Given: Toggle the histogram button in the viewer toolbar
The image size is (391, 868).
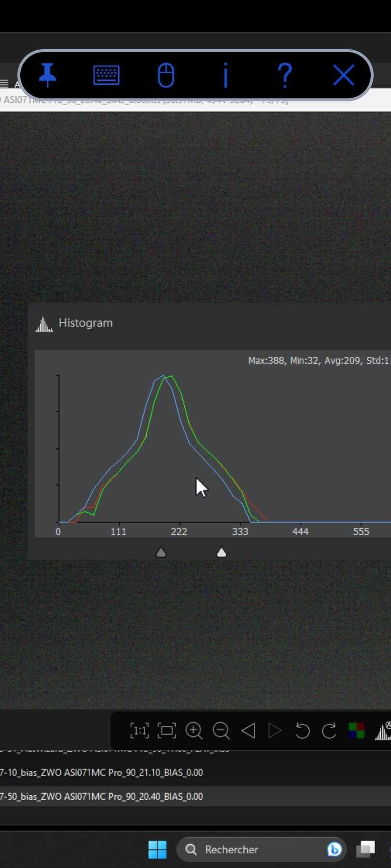Looking at the screenshot, I should [x=383, y=731].
